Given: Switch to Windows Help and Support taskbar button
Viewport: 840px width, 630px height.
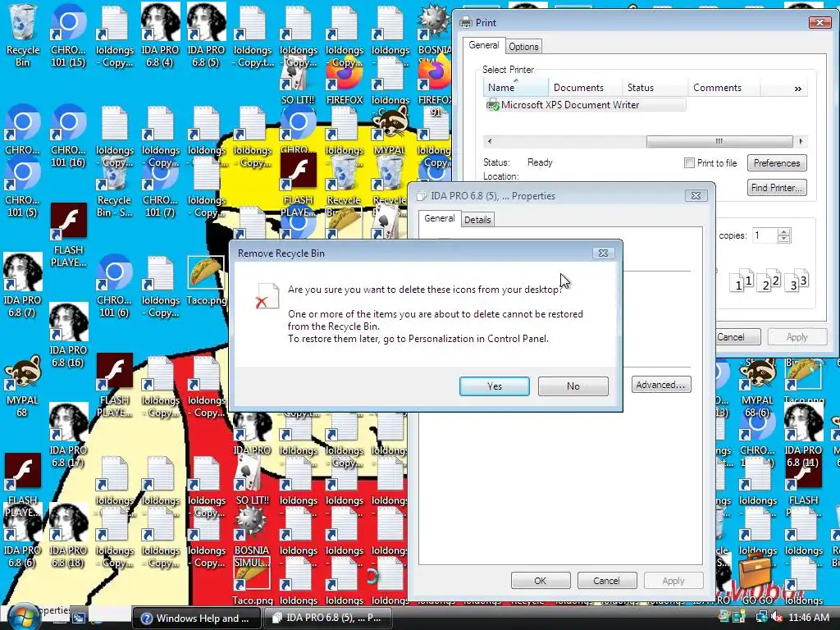Looking at the screenshot, I should (196, 619).
